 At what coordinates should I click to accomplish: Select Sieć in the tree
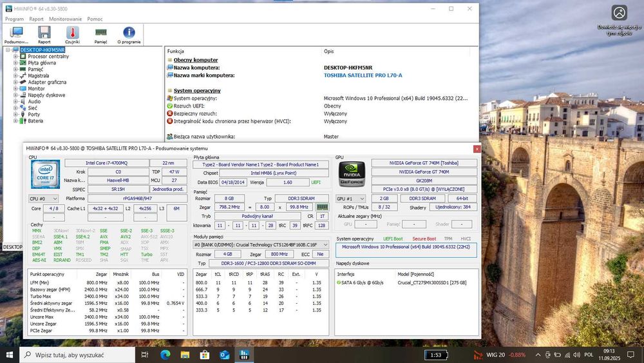point(32,108)
